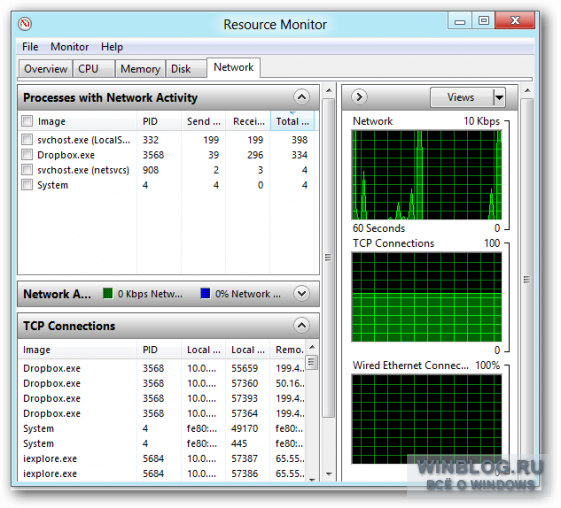Click the TCP Connections list scrollbar thumb
The image size is (561, 508).
312,362
